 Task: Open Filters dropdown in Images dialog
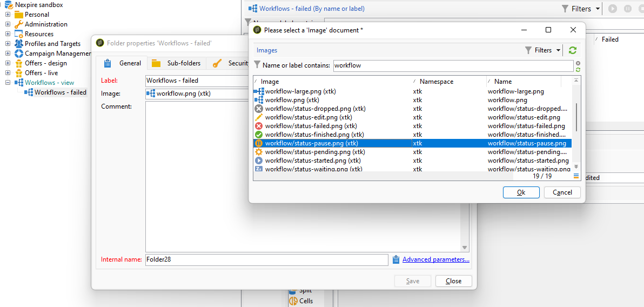pyautogui.click(x=542, y=50)
